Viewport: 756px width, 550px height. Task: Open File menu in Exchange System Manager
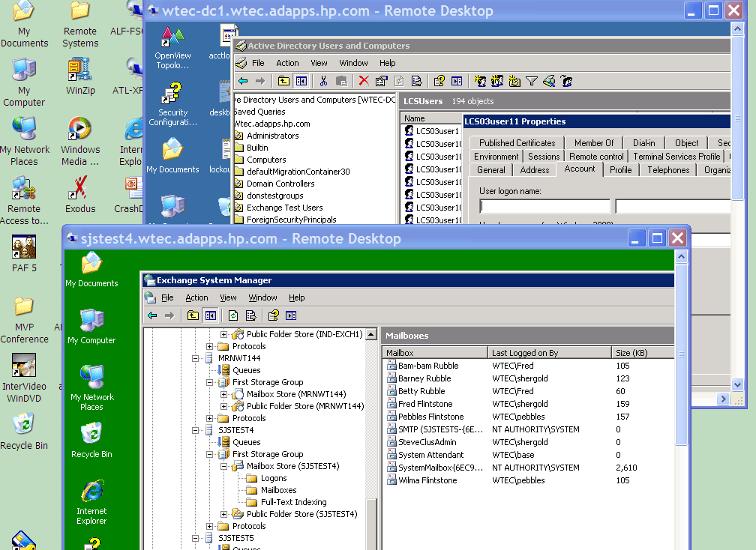click(x=167, y=297)
